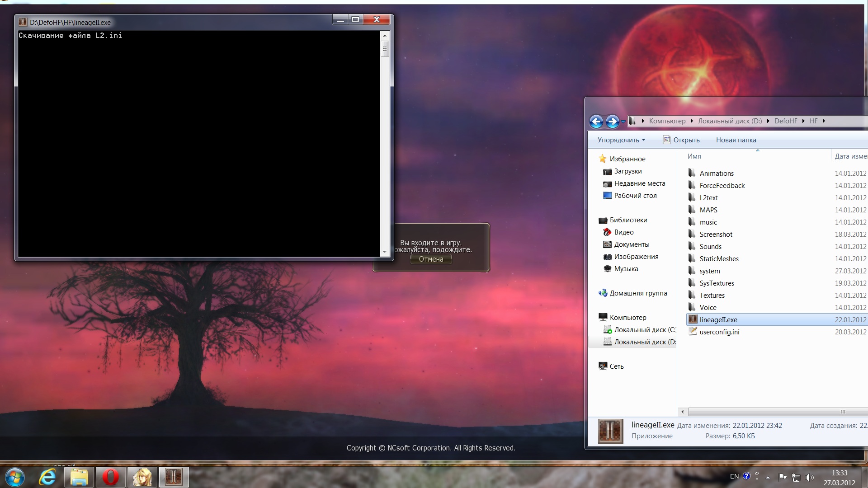Viewport: 868px width, 488px height.
Task: Open recent pages dropdown beside Forward arrow
Action: (623, 122)
